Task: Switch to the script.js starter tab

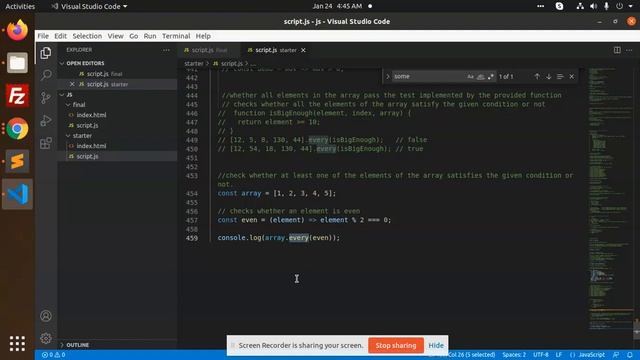Action: point(276,50)
